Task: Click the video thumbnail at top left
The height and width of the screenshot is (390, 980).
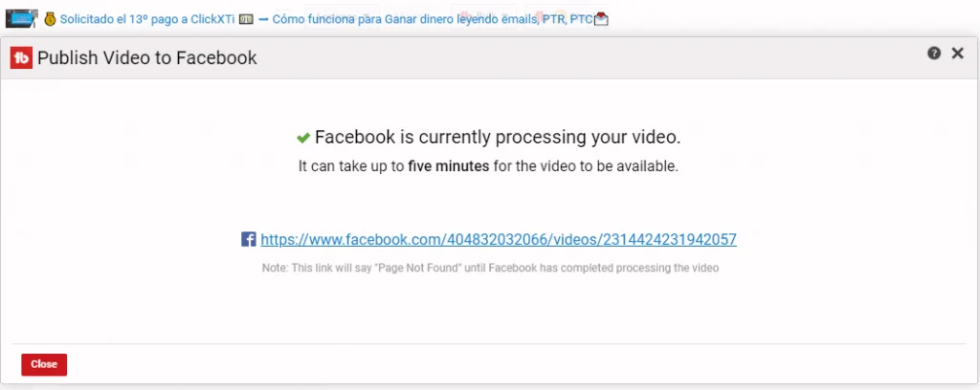Action: [22, 19]
